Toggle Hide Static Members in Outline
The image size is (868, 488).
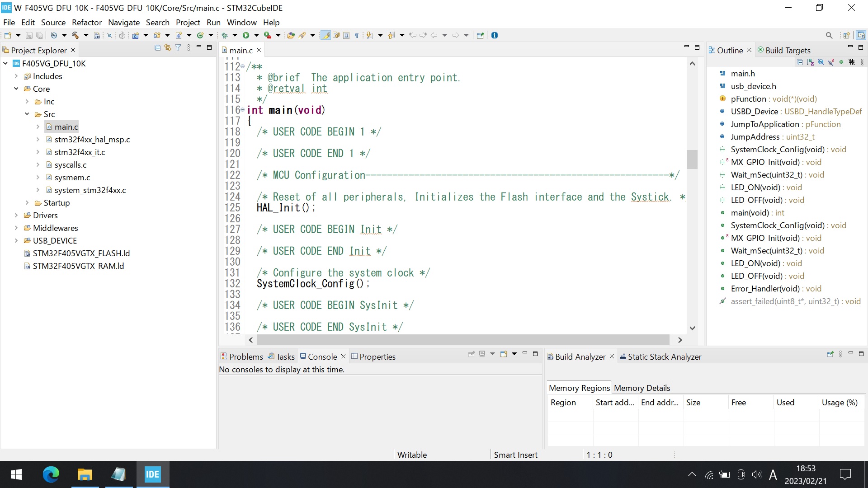(x=830, y=62)
